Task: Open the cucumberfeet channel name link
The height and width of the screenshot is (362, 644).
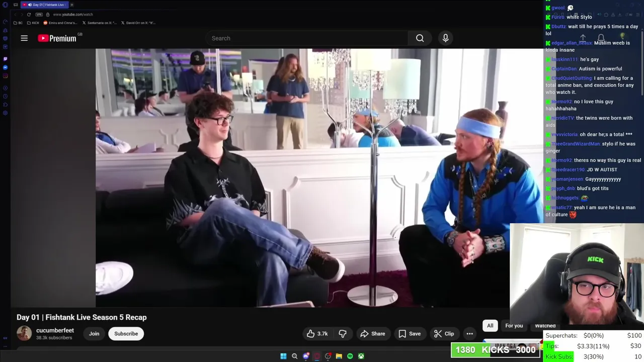Action: 55,330
